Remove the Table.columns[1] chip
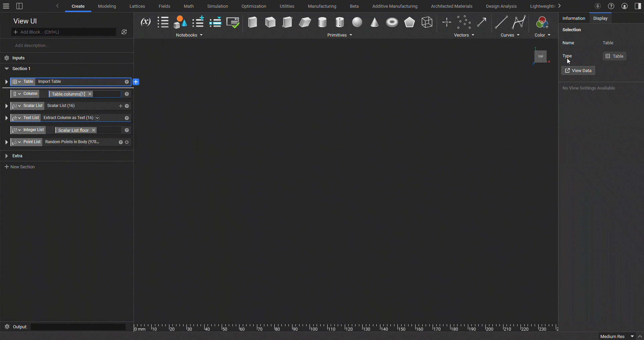644x340 pixels. tap(90, 94)
